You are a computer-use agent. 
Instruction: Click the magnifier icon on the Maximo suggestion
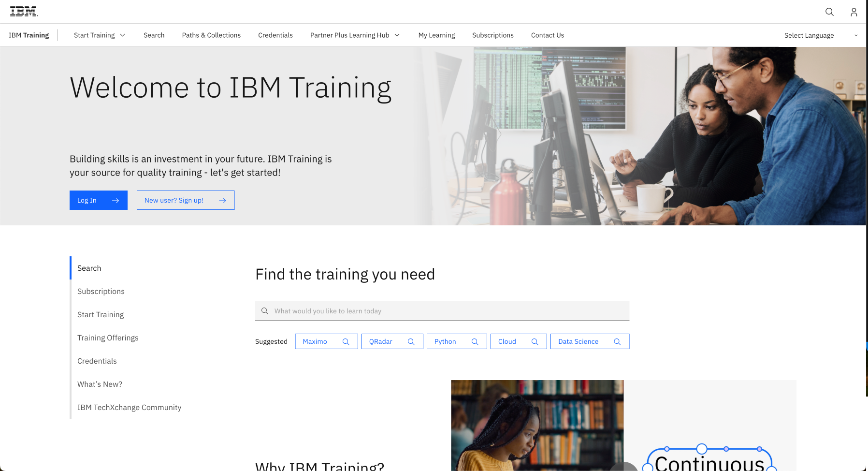(346, 341)
